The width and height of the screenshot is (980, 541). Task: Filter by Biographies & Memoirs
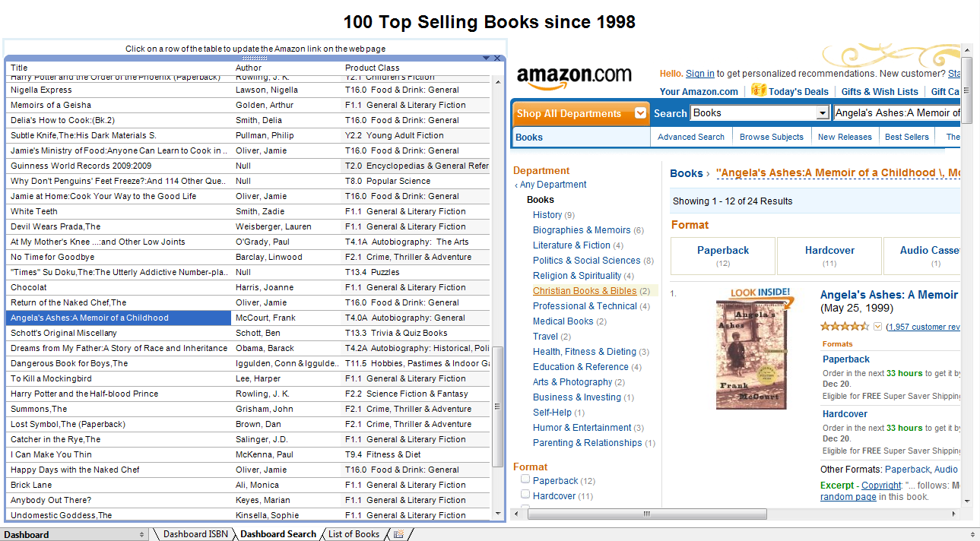(x=582, y=230)
